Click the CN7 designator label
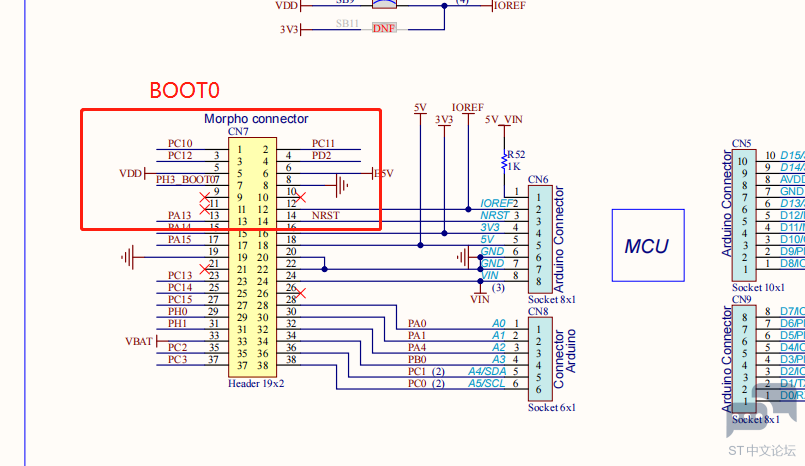805x466 pixels. [238, 132]
